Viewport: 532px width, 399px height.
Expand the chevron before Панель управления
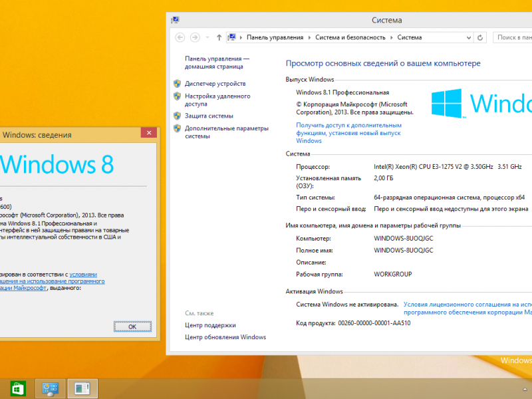(241, 37)
